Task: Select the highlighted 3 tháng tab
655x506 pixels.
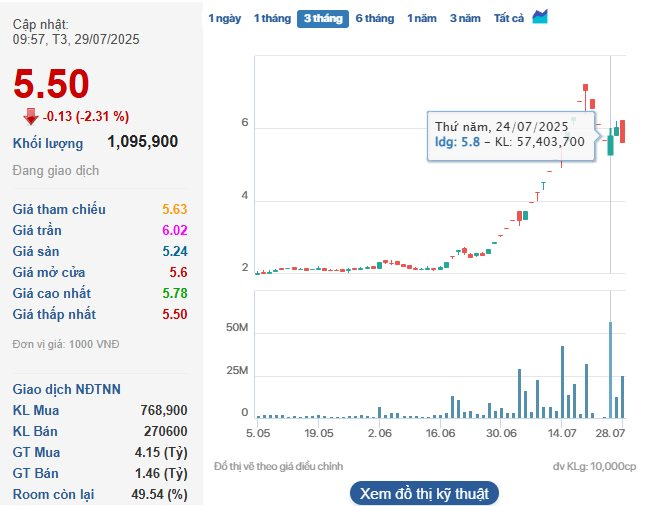Action: pyautogui.click(x=322, y=18)
